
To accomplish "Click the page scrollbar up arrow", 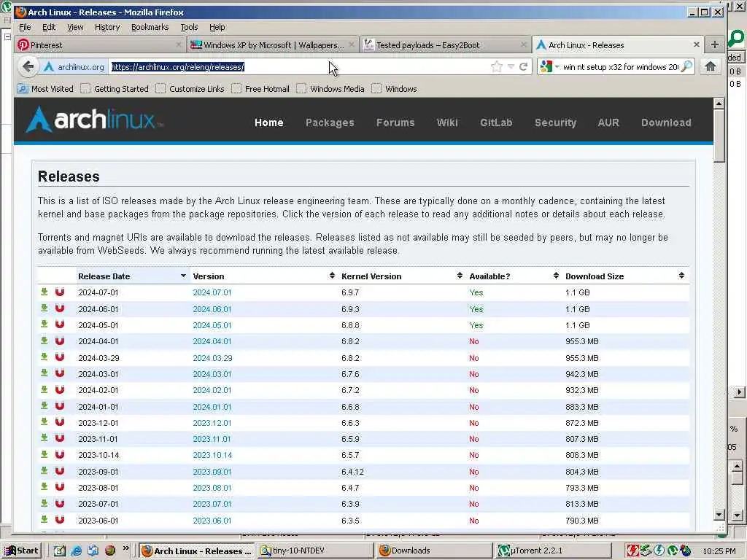I will click(x=719, y=103).
